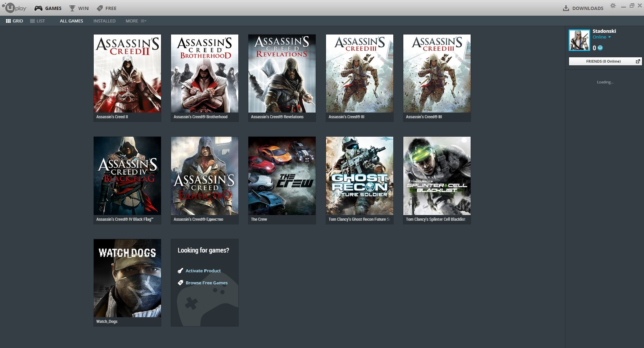
Task: Open Assassin's Creed Revelations cover art
Action: coord(282,73)
